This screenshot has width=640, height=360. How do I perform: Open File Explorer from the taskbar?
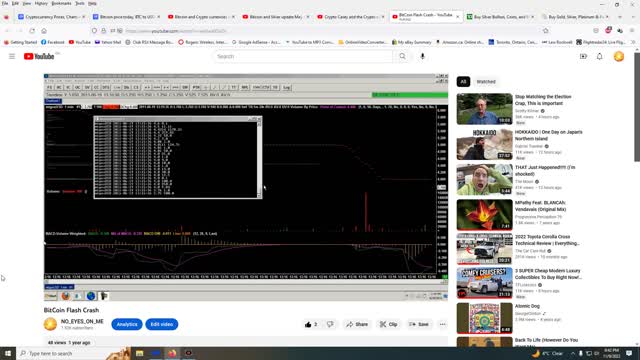(140, 353)
